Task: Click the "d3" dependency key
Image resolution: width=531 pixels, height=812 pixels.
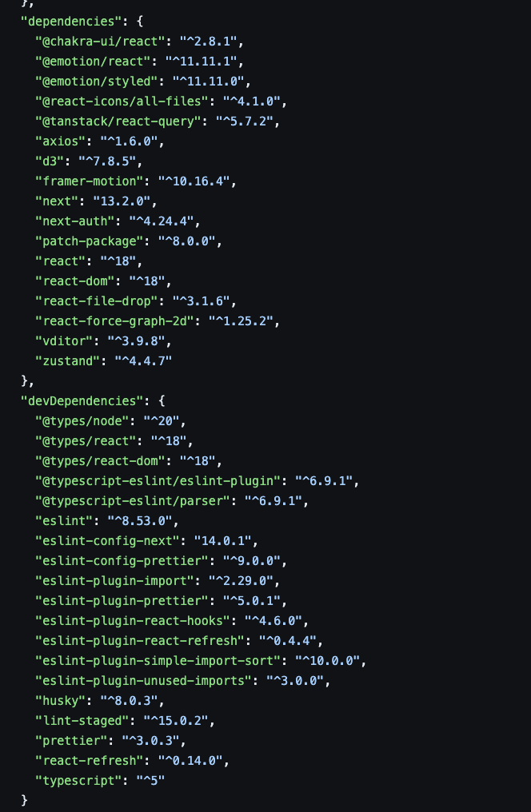Action: pos(50,161)
